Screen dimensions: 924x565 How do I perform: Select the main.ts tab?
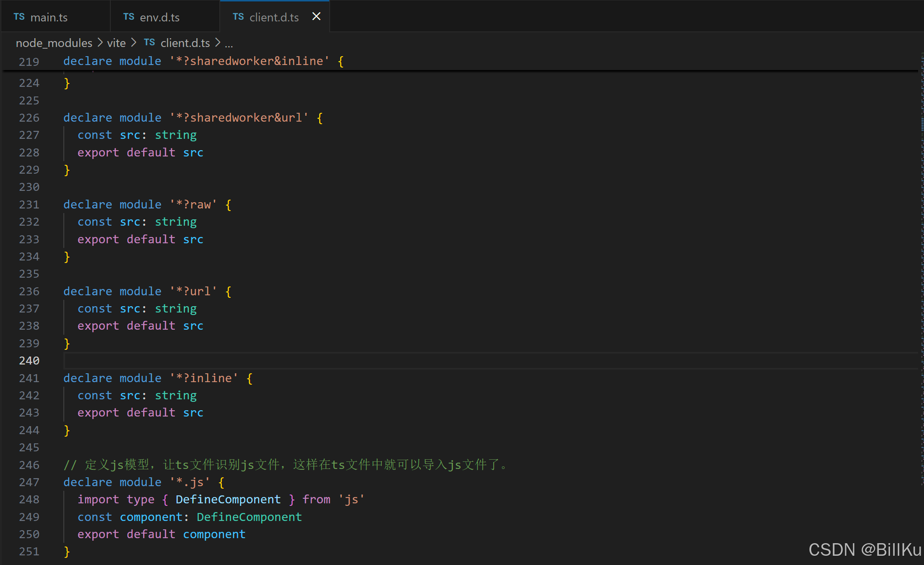point(49,17)
